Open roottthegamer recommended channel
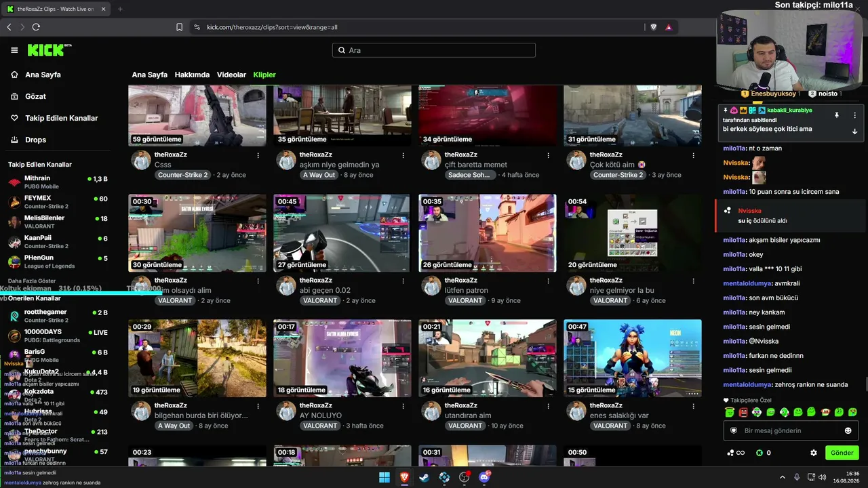This screenshot has width=868, height=488. (x=58, y=315)
